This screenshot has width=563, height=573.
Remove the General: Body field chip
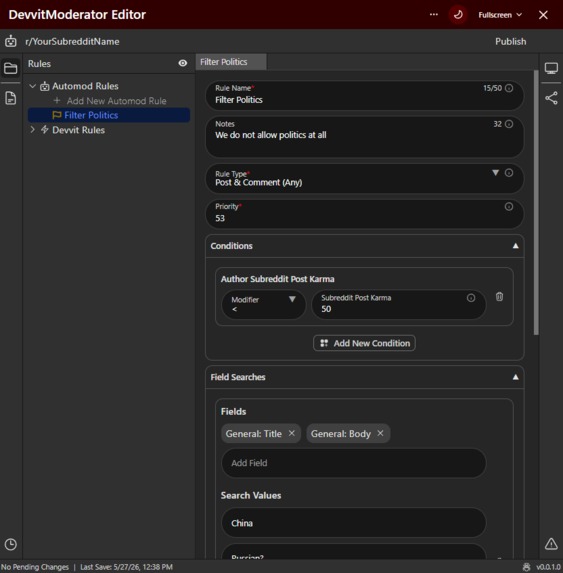click(380, 433)
